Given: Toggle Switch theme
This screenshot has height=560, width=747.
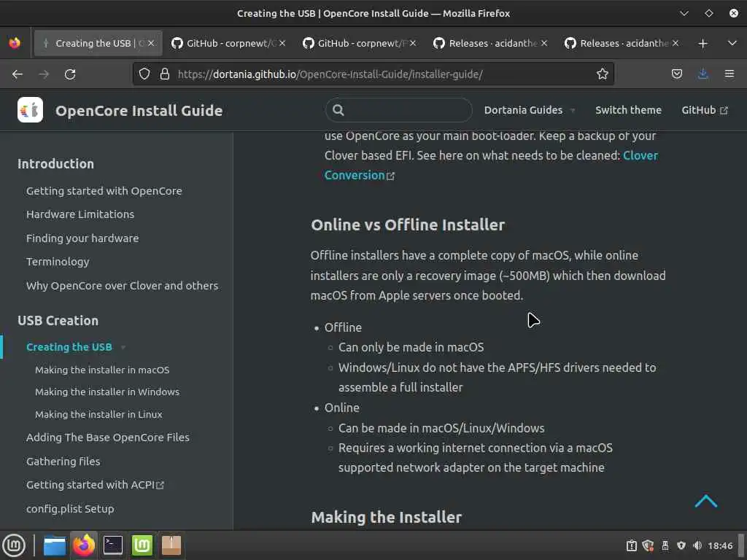Looking at the screenshot, I should [x=628, y=110].
